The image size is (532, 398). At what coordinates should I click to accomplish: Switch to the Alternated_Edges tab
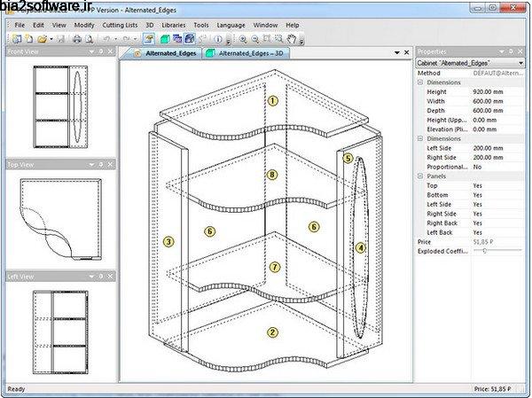point(165,53)
